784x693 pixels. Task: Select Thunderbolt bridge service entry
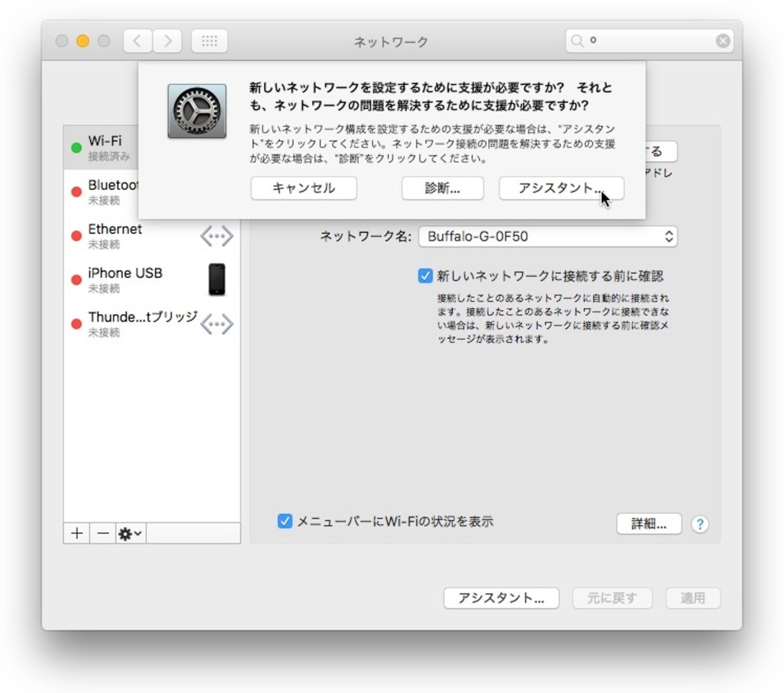click(152, 324)
